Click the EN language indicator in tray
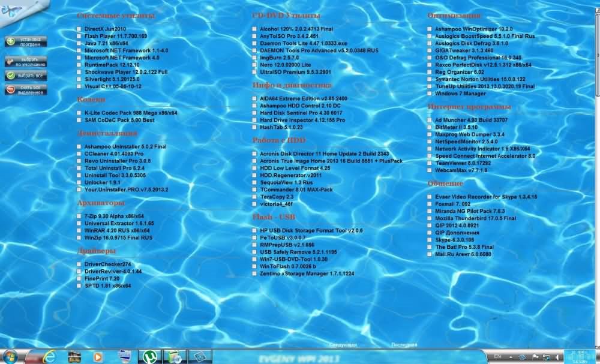Viewport: 600px width, 364px height. (x=497, y=356)
